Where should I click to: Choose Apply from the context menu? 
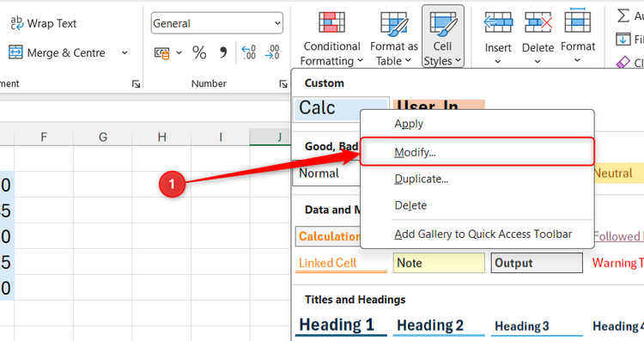[477, 124]
